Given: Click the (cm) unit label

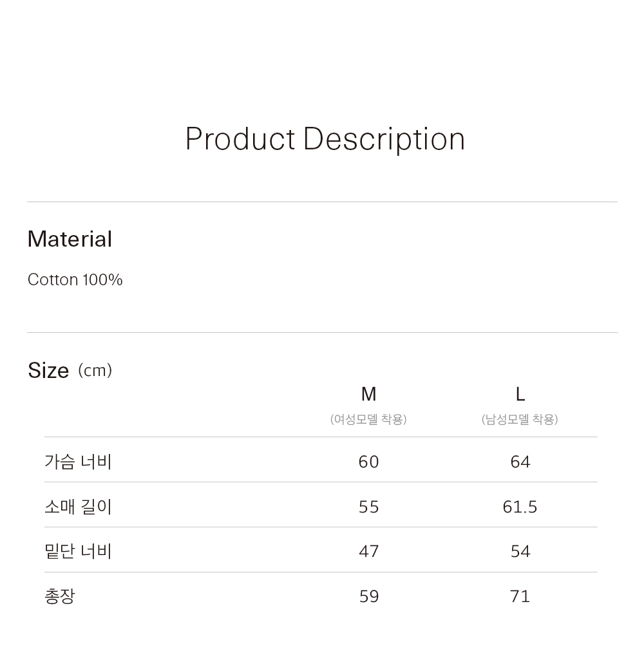Looking at the screenshot, I should point(95,371).
